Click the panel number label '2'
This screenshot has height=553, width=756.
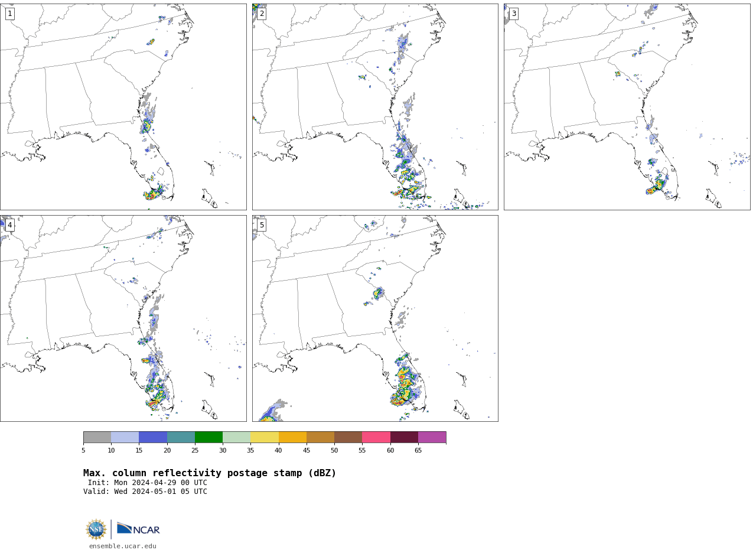[262, 14]
